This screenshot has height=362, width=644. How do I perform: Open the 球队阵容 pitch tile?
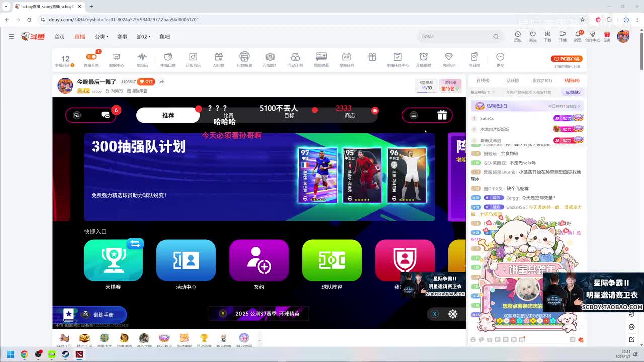[x=332, y=260]
